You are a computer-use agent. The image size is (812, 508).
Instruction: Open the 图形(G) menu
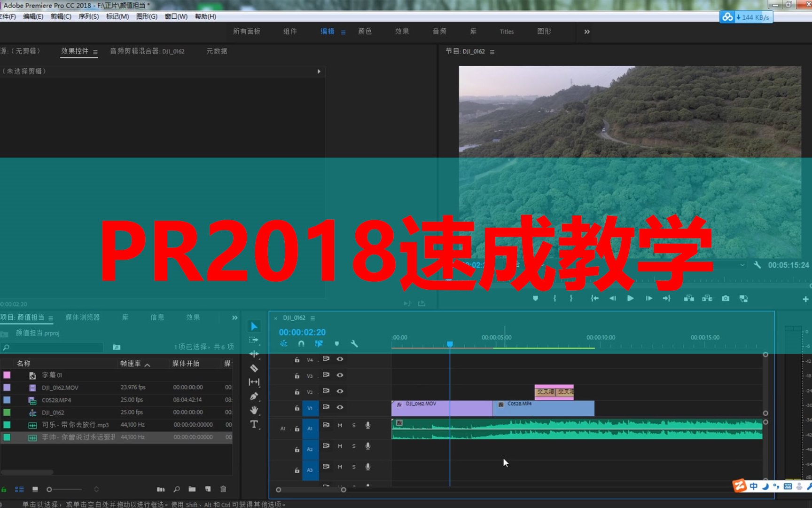[x=146, y=16]
